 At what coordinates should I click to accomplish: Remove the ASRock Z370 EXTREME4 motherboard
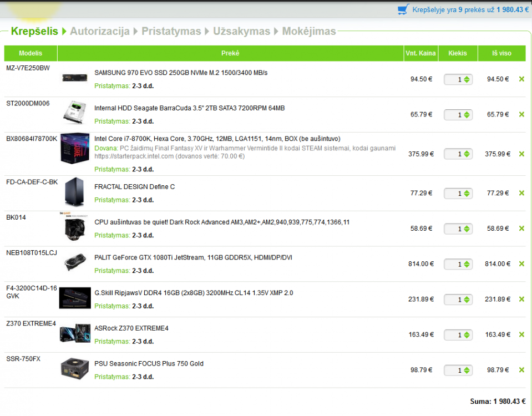pos(521,334)
